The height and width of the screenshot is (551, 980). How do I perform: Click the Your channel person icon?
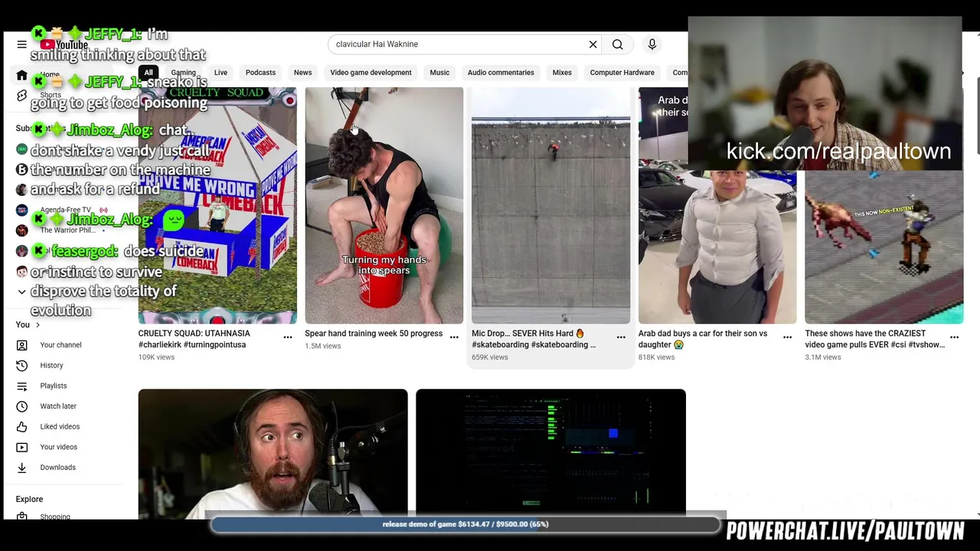[x=21, y=345]
